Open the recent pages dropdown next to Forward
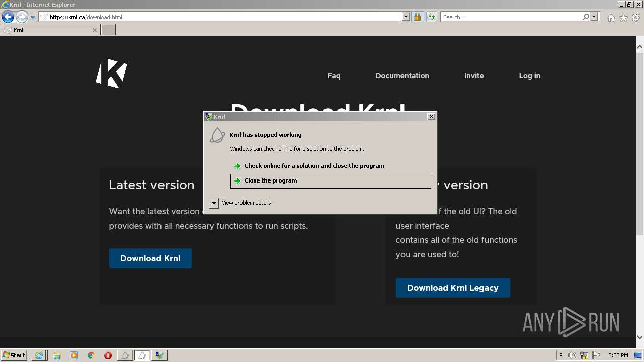 coord(33,17)
